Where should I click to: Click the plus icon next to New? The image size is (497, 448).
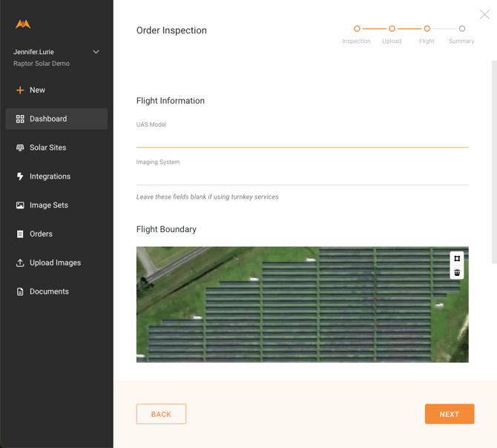point(20,90)
